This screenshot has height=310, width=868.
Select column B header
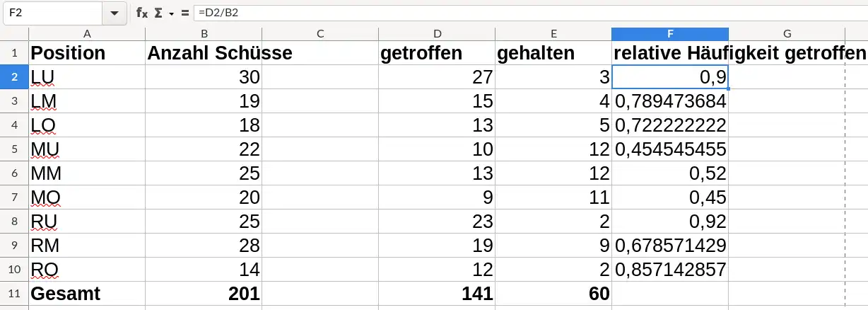[204, 34]
